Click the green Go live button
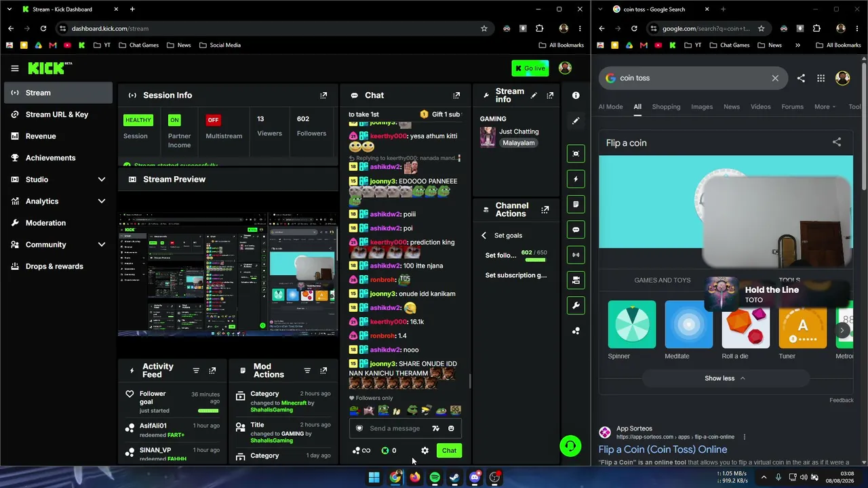The width and height of the screenshot is (868, 488). [x=530, y=68]
